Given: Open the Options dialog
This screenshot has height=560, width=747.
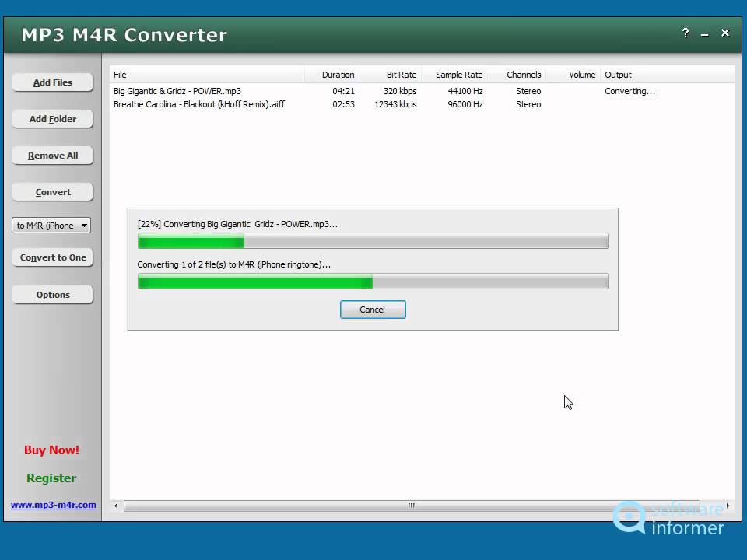Looking at the screenshot, I should coord(52,295).
